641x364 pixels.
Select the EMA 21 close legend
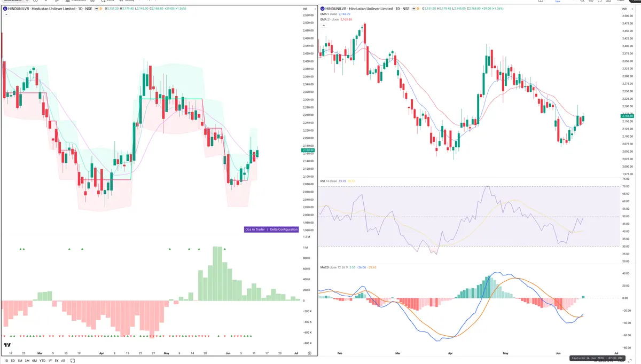pyautogui.click(x=330, y=19)
